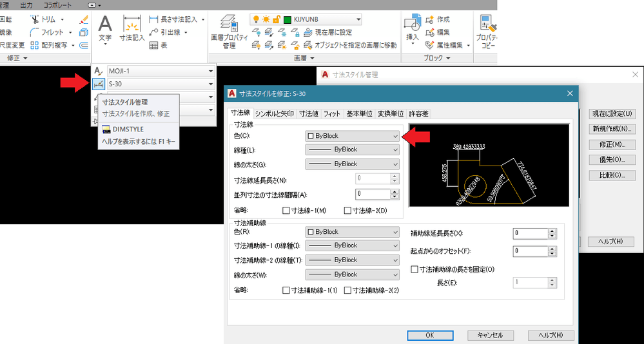Toggle Suppress 寸法補助線-2(2) checkbox
Image resolution: width=644 pixels, height=344 pixels.
click(x=347, y=291)
